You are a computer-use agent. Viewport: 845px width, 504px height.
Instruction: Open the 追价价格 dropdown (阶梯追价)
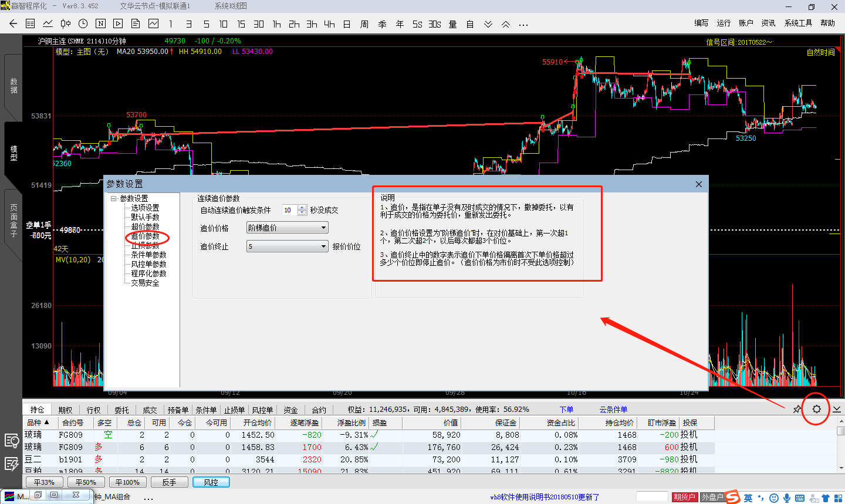[x=287, y=228]
